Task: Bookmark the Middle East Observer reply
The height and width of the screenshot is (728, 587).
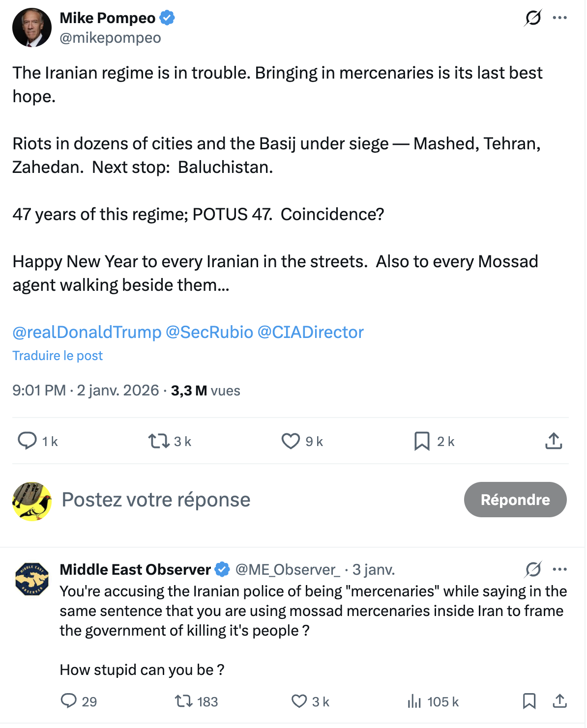Action: pyautogui.click(x=529, y=701)
